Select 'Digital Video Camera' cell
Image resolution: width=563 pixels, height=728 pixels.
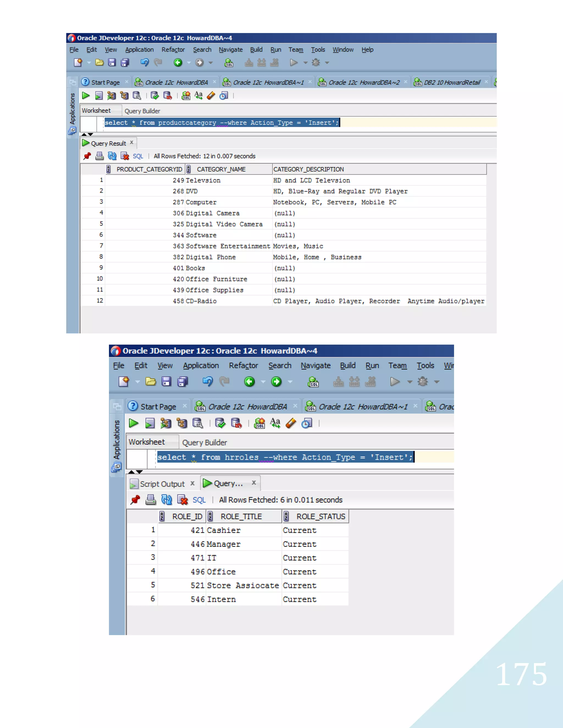[x=228, y=224]
